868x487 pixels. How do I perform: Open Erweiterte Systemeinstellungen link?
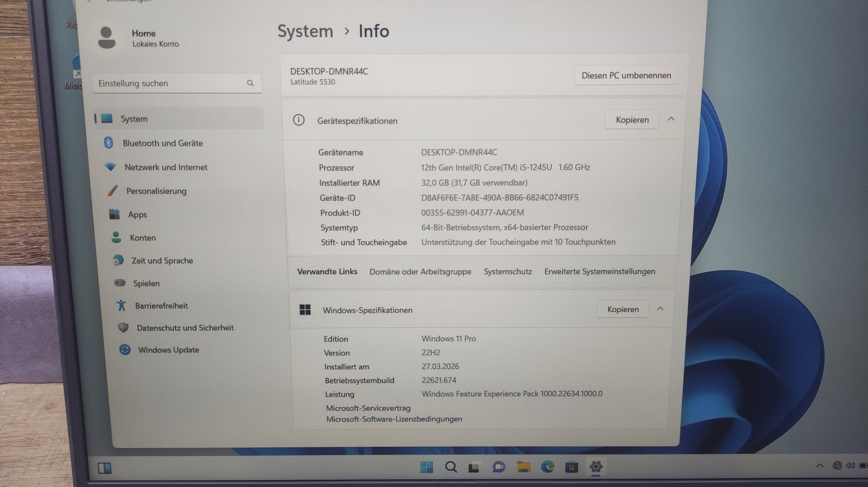[599, 271]
